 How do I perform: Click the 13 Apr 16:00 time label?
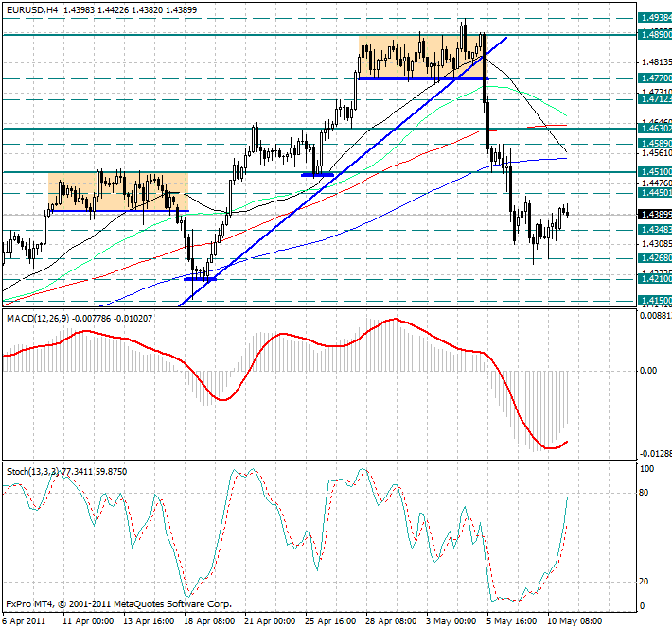149,620
